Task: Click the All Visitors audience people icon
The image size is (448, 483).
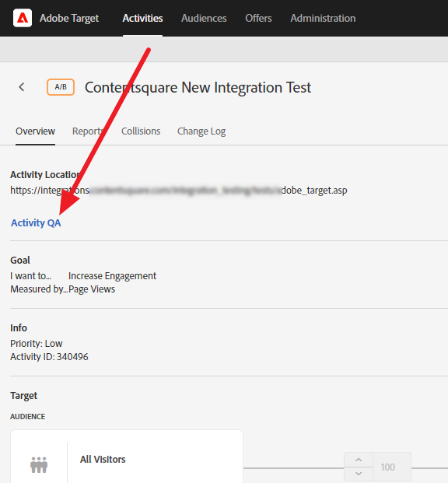Action: point(39,464)
